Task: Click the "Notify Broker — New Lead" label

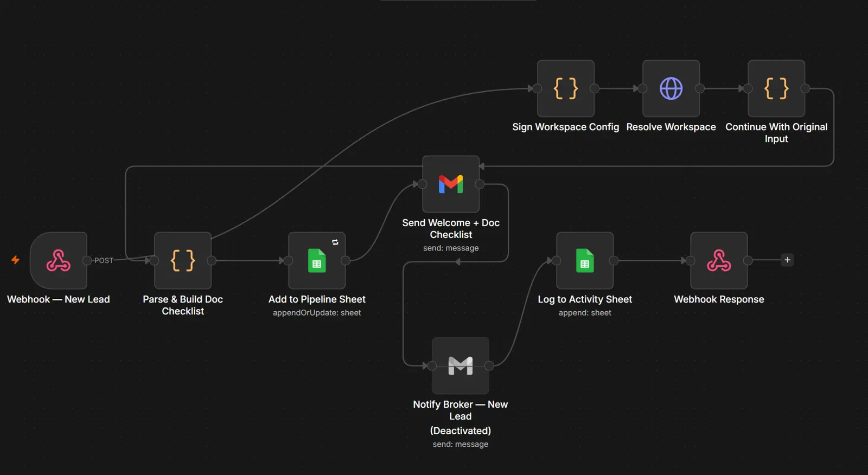Action: click(x=461, y=410)
